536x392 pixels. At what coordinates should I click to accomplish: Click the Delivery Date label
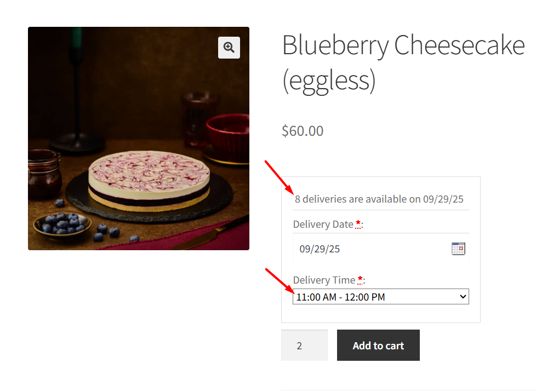[323, 224]
